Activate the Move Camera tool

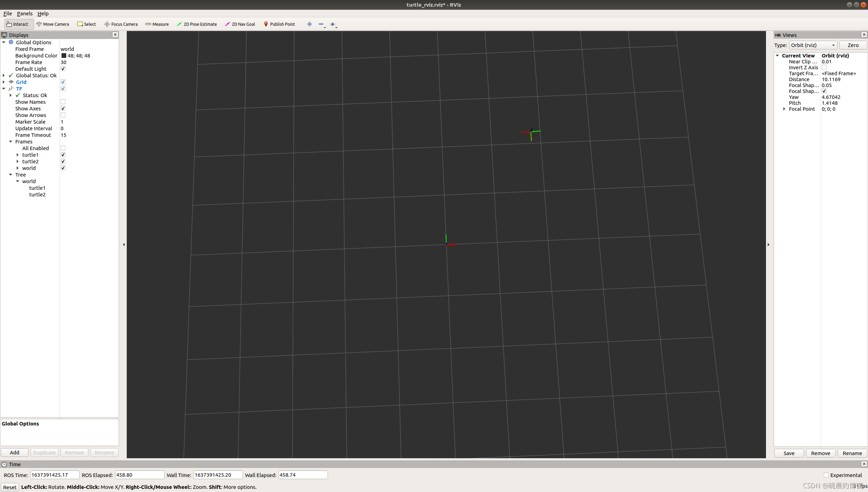pyautogui.click(x=53, y=24)
